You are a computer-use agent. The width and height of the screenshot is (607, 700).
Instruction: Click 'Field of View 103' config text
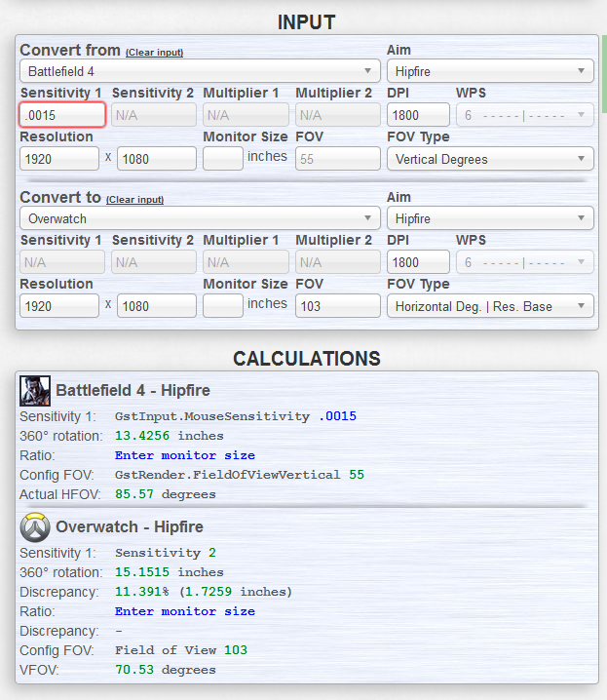pos(181,650)
